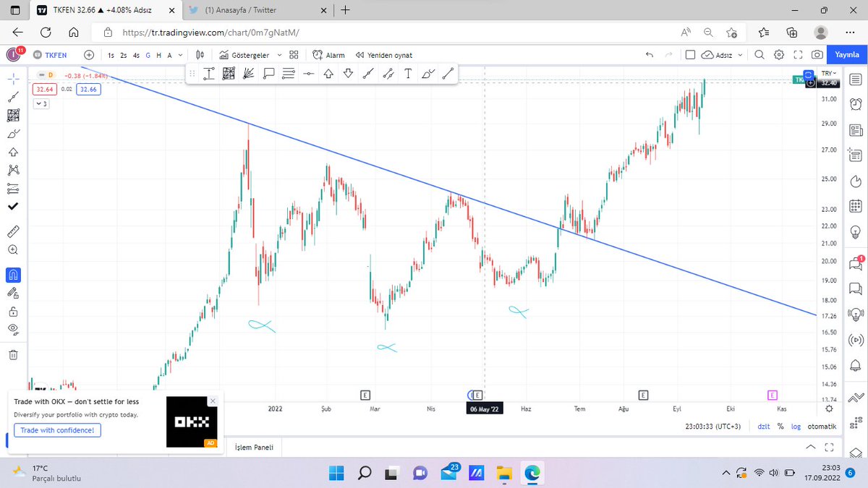Pick the Gann box tool in favorites toolbar
Viewport: 868px width, 488px height.
(229, 73)
